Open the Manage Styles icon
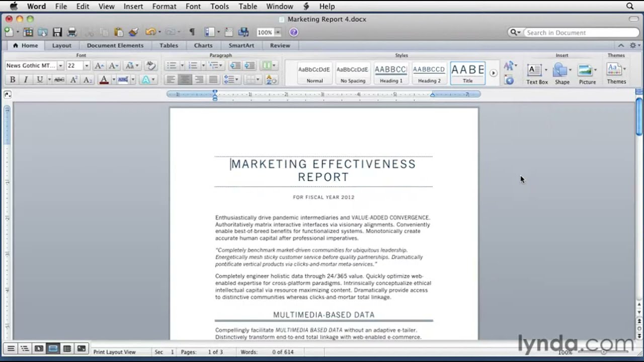Screen dimensions: 644x362 click(509, 80)
